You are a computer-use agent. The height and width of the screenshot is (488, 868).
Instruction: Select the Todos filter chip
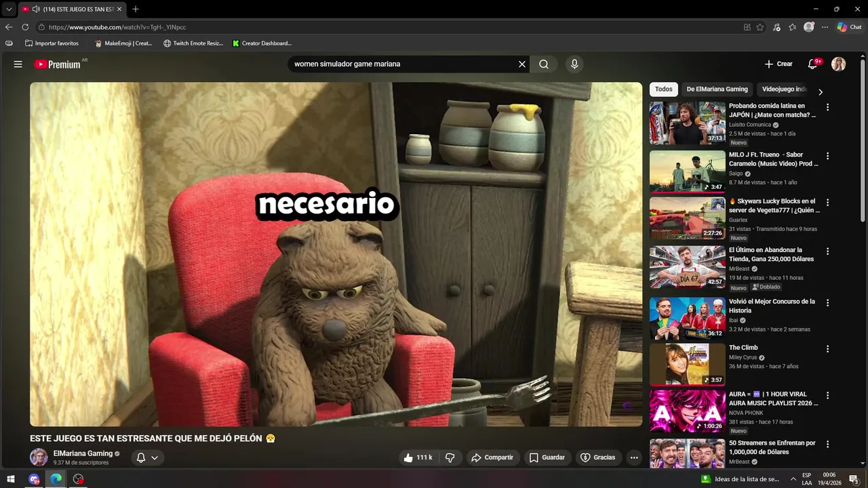[664, 89]
